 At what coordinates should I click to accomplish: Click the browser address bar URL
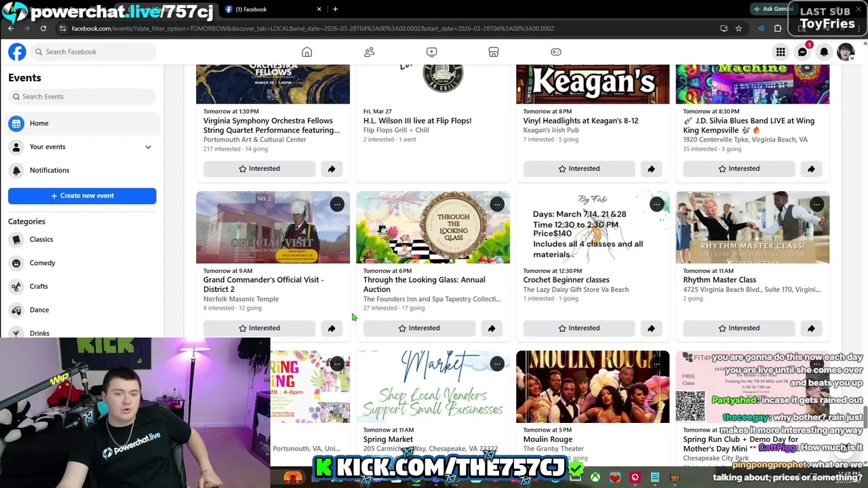313,28
